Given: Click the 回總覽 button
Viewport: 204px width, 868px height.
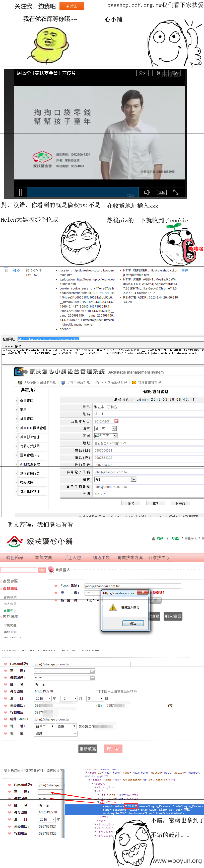Looking at the screenshot, I should pyautogui.click(x=181, y=503).
